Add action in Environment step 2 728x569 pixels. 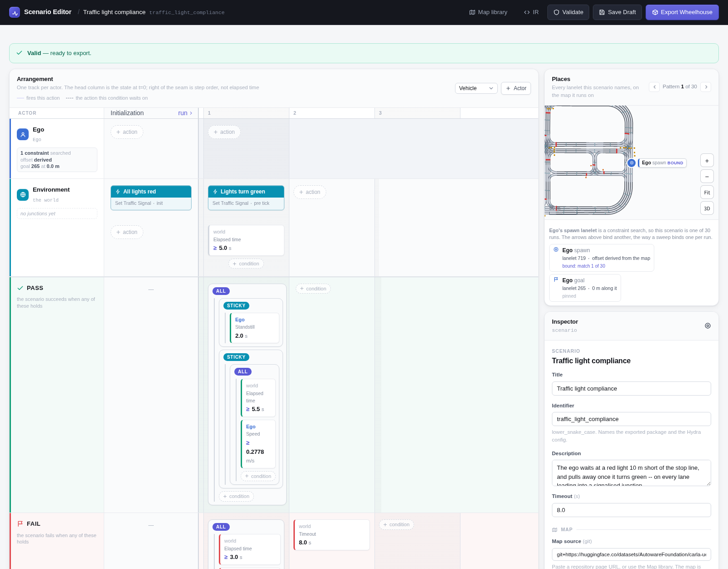[310, 192]
